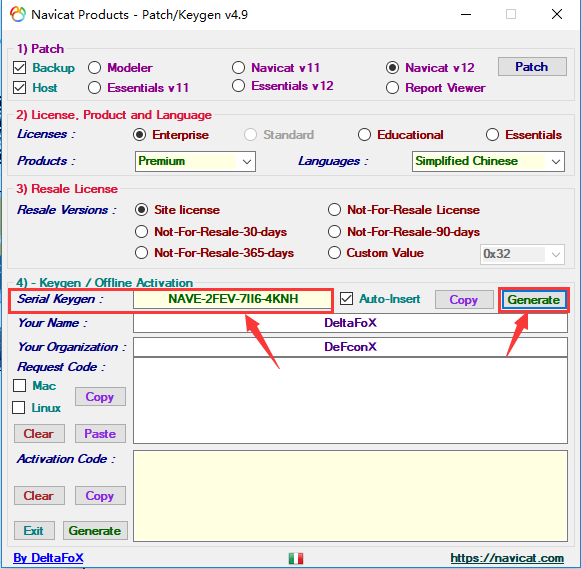The height and width of the screenshot is (569, 581).
Task: Click inside the Request Code text area
Action: coord(350,400)
